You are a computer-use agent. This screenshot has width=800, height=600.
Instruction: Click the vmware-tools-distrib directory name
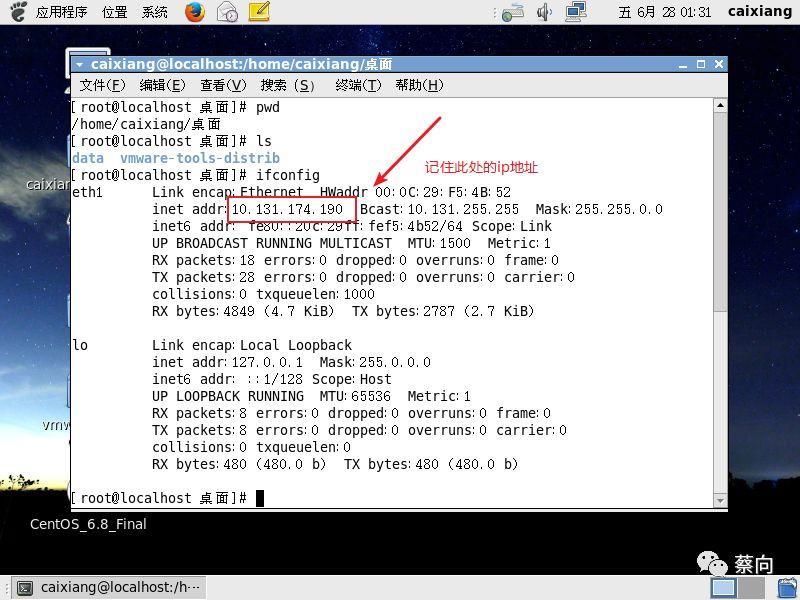(200, 158)
